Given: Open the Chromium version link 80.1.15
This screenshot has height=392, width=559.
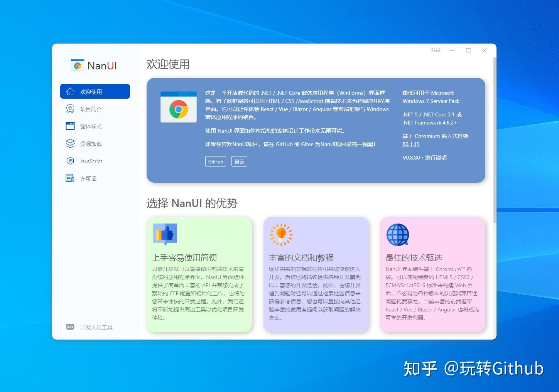Looking at the screenshot, I should click(x=410, y=144).
